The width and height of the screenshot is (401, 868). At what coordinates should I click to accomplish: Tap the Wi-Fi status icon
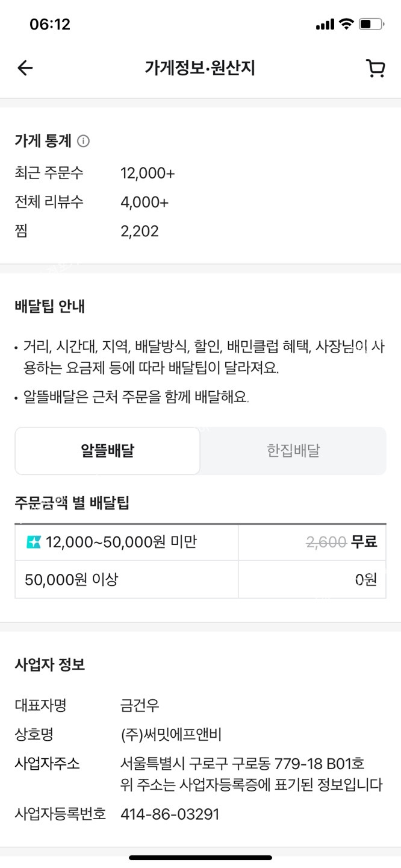coord(346,24)
